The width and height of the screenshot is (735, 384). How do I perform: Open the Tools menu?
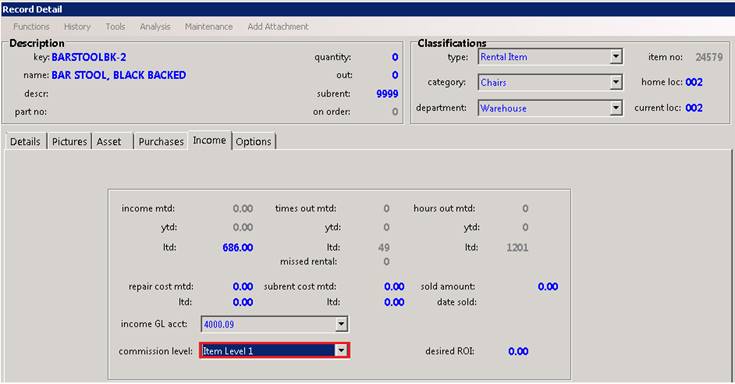pos(115,27)
